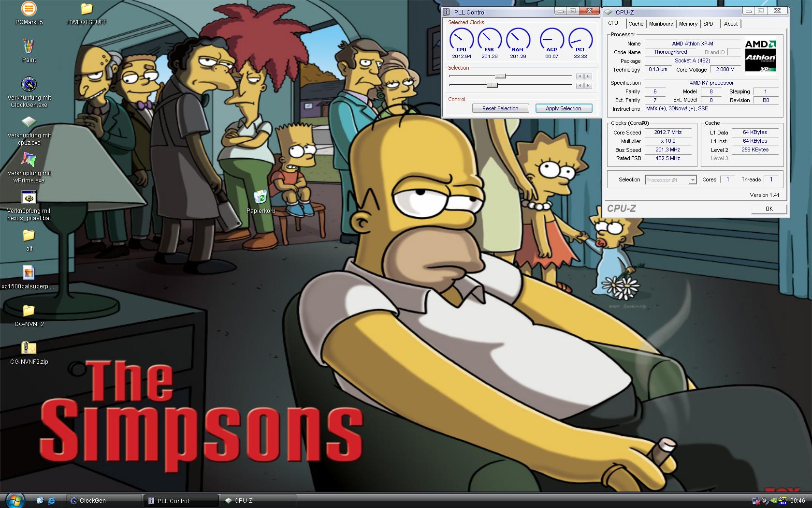Click the CPU-Z title bar icon
Screen dimensions: 812x508
pos(609,12)
